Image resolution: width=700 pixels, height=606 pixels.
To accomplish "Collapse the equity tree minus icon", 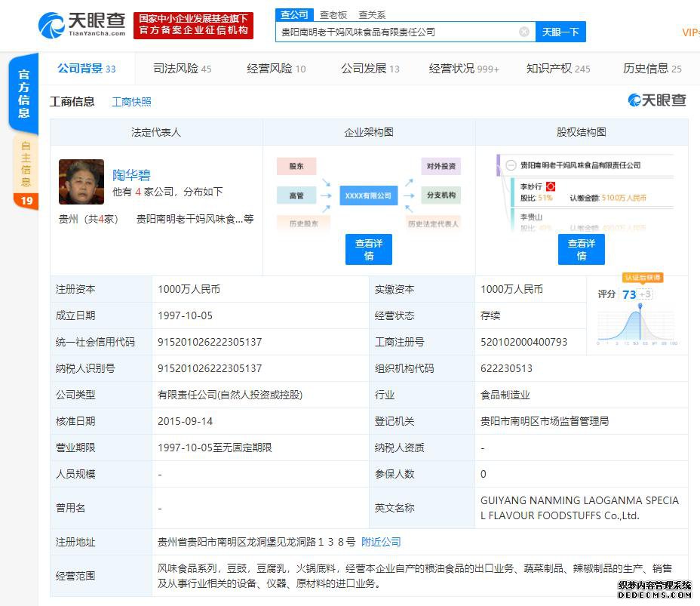I will pos(511,165).
